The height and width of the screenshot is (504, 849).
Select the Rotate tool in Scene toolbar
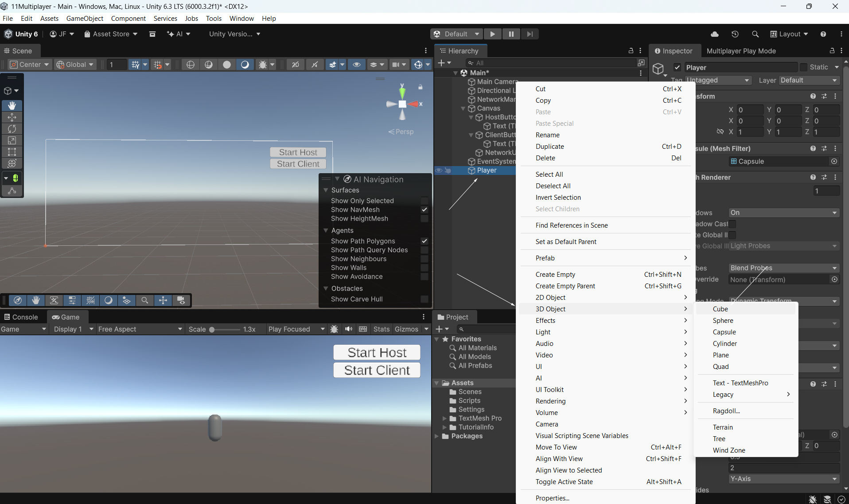pos(12,129)
